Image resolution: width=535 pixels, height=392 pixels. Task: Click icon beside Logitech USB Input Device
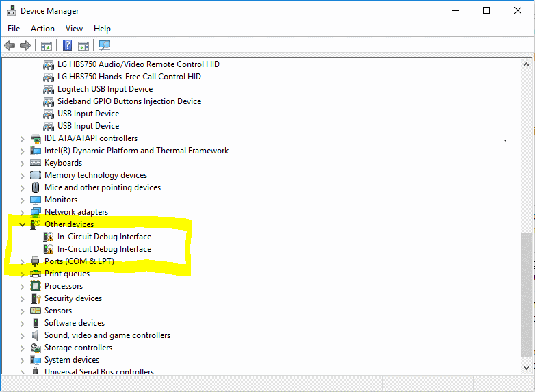[49, 89]
